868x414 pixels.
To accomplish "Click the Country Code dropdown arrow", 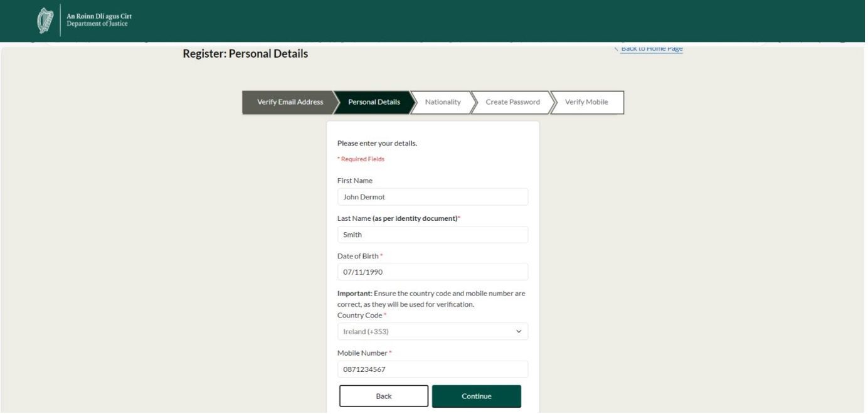I will 519,331.
